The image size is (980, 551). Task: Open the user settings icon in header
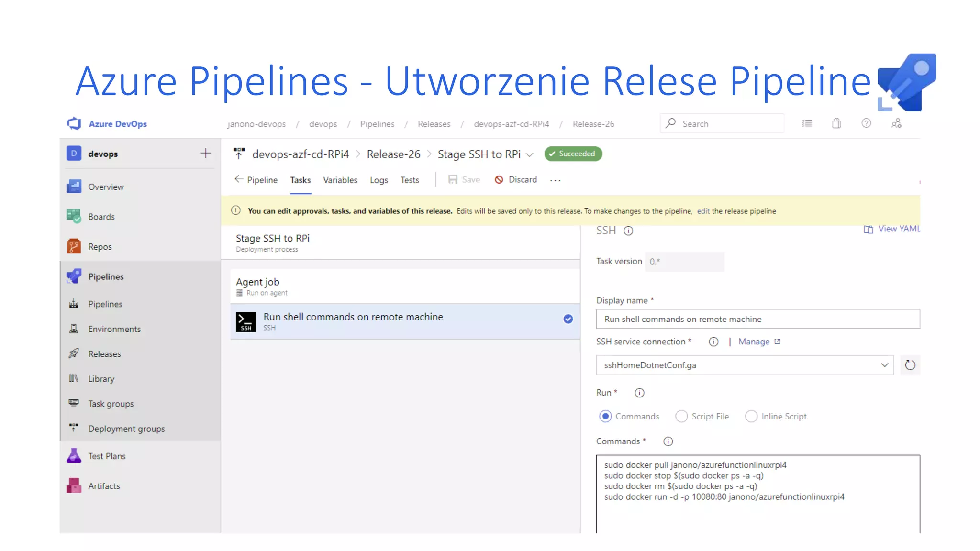click(x=896, y=123)
